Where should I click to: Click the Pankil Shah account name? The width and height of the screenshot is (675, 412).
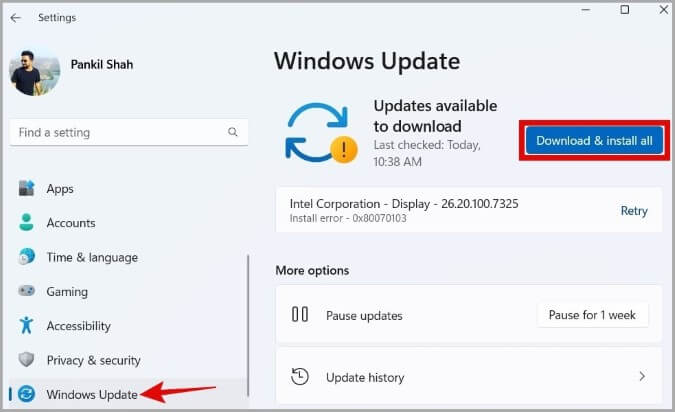102,65
